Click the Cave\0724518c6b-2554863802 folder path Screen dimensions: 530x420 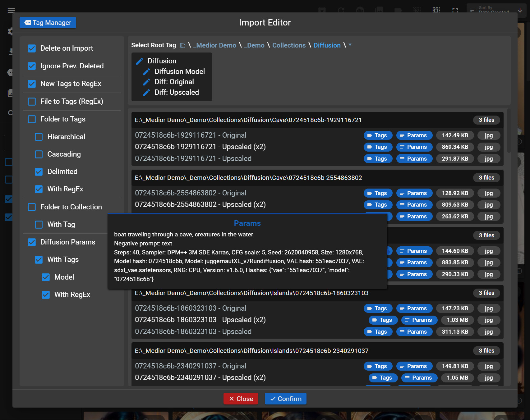248,178
